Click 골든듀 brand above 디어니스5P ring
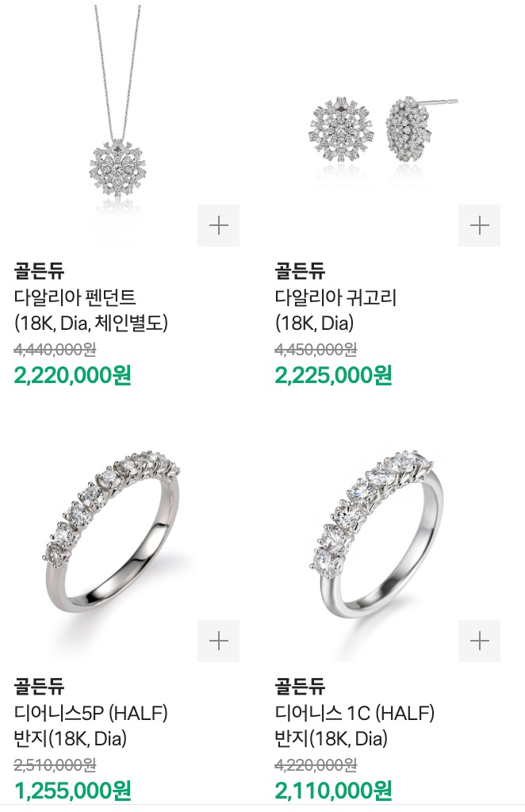This screenshot has height=812, width=525. click(x=39, y=686)
